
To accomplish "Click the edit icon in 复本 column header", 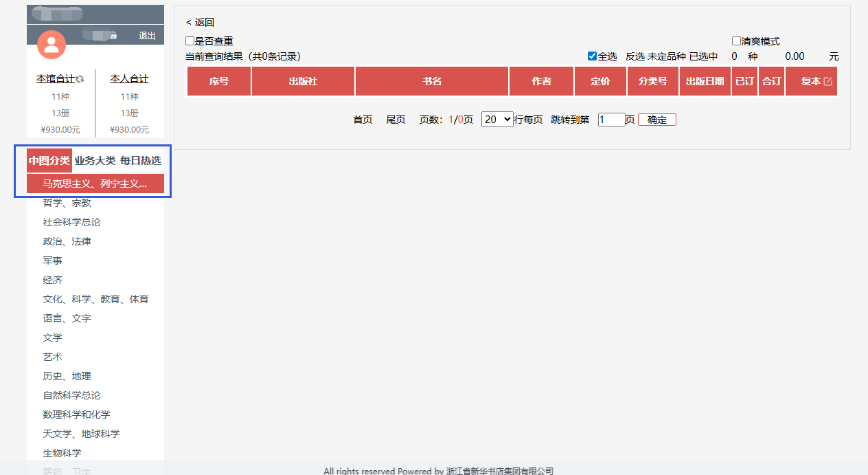I will [x=827, y=81].
